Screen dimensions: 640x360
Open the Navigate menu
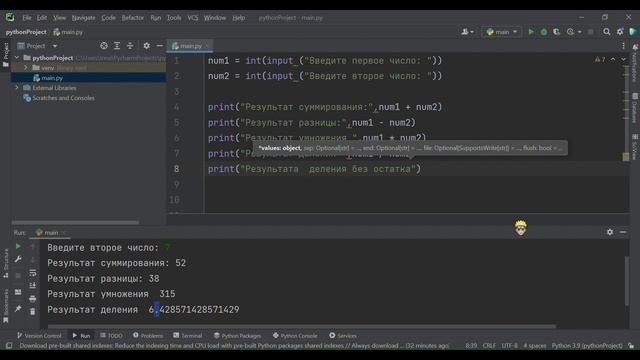(83, 18)
